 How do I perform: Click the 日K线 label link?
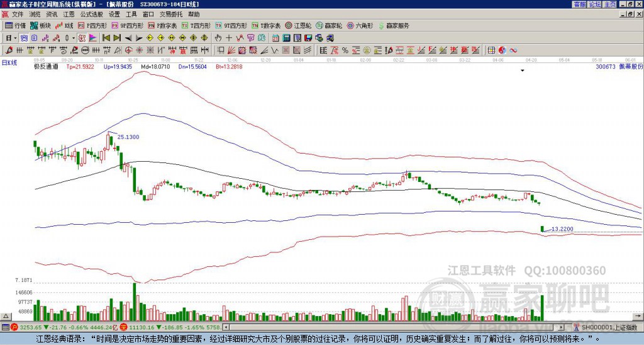click(9, 63)
